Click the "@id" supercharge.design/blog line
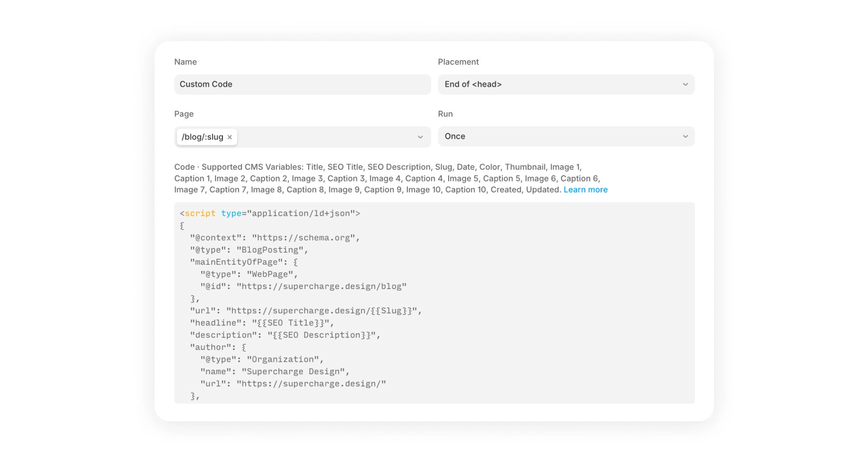 pyautogui.click(x=303, y=286)
